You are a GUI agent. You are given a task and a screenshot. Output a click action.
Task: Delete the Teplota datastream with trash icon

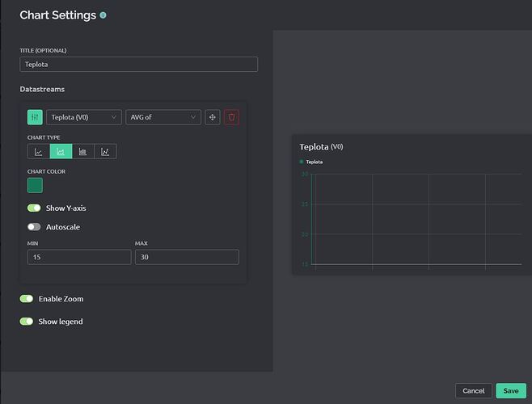click(x=232, y=117)
